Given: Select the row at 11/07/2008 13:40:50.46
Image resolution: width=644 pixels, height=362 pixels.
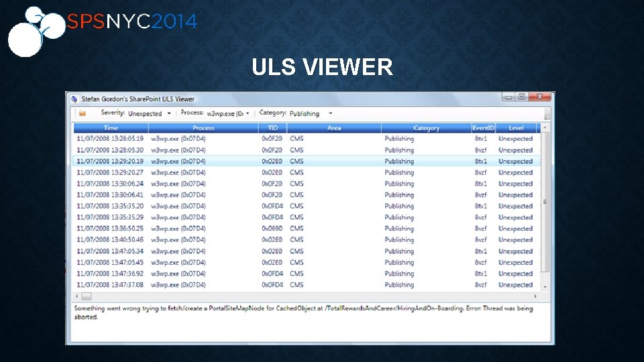Looking at the screenshot, I should pos(307,240).
